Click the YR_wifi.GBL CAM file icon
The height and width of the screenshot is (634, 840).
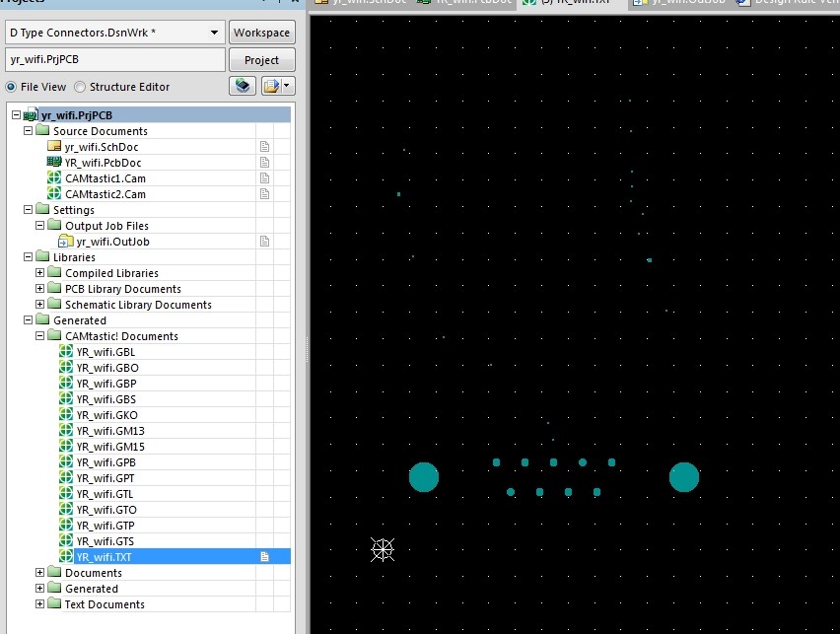(66, 352)
